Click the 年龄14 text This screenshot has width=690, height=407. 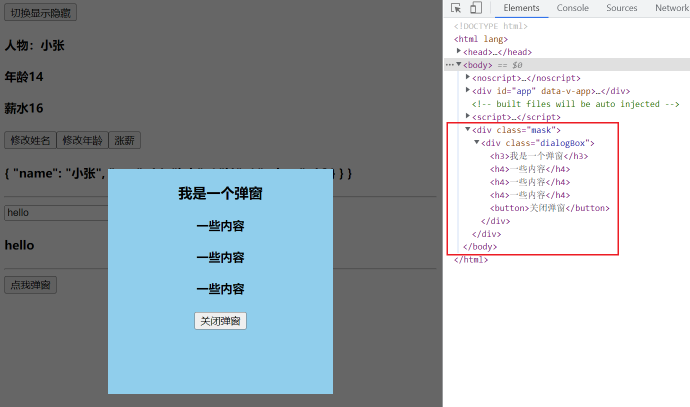coord(24,77)
